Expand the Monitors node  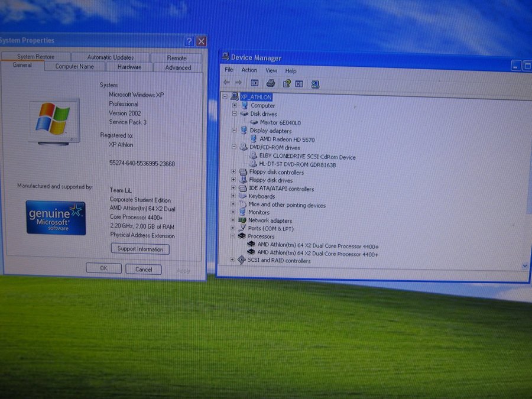coord(234,212)
